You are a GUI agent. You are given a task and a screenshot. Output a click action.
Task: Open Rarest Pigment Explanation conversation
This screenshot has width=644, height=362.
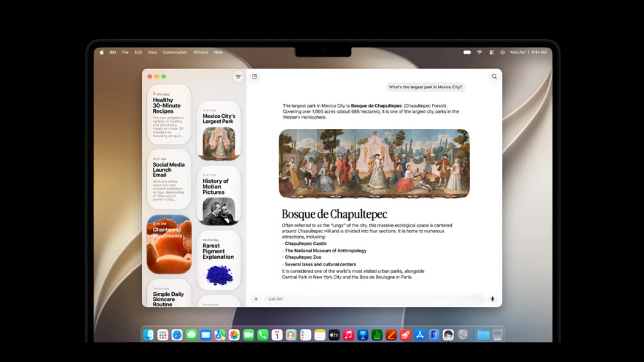coord(219,260)
